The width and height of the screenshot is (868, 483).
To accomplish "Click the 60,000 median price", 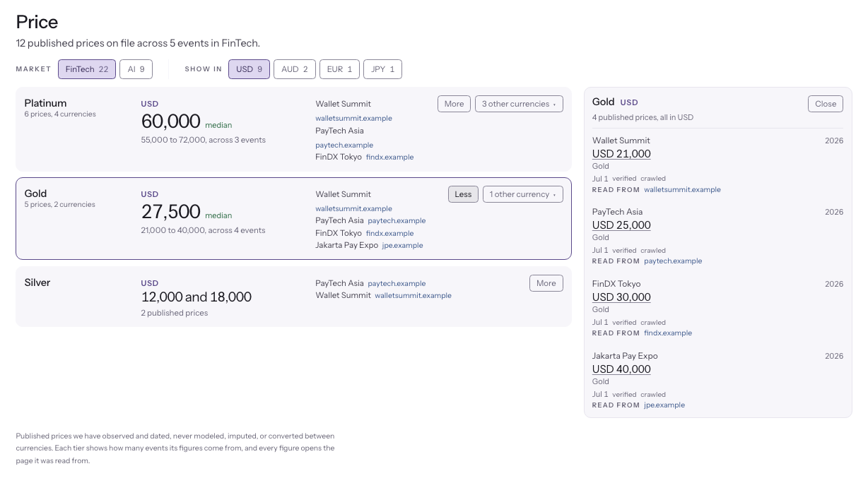I will click(x=170, y=121).
